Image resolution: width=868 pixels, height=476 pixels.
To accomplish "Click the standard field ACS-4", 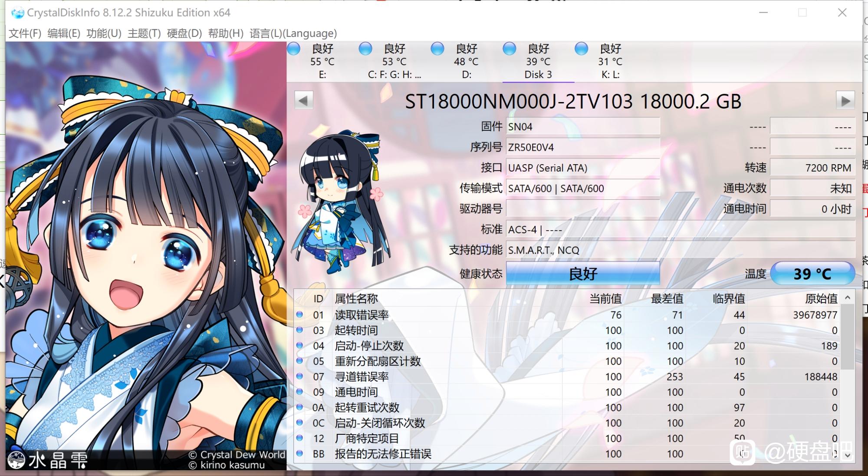I will pos(681,229).
